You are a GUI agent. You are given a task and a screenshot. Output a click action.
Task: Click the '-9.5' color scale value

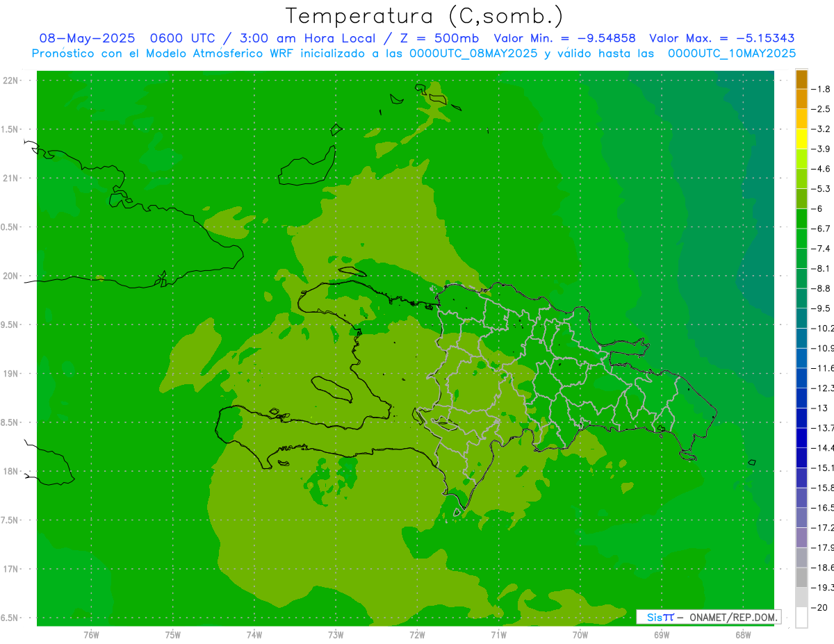(x=821, y=308)
